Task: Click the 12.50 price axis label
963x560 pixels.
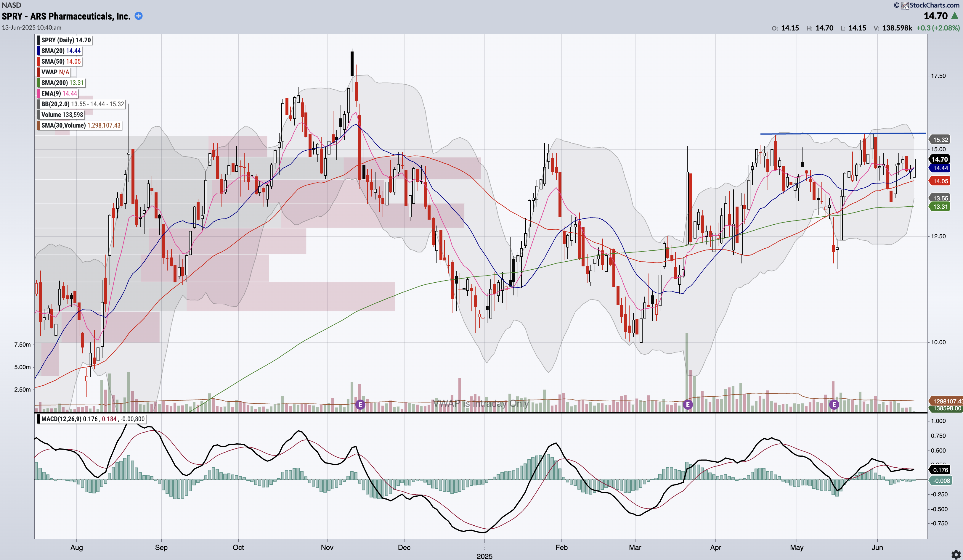Action: [938, 236]
